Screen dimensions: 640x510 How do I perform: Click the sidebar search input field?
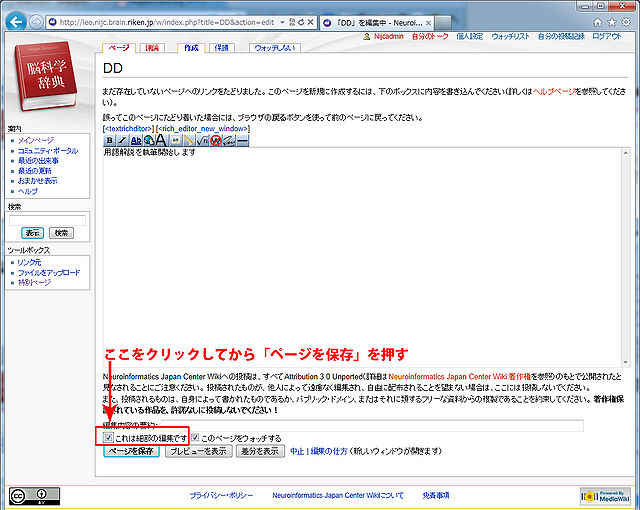click(46, 219)
